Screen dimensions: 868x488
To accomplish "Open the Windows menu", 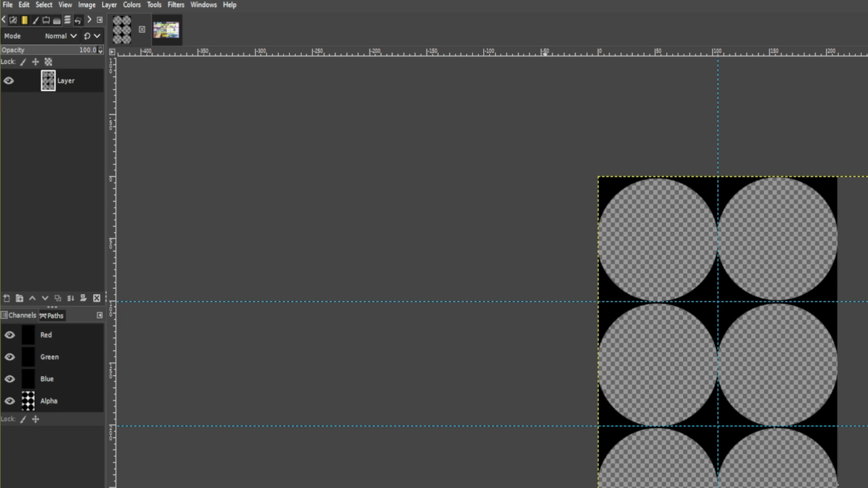I will (203, 5).
